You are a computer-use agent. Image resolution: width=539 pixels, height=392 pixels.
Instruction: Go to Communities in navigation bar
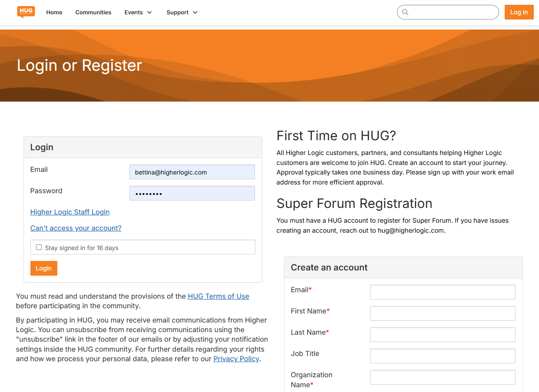(x=93, y=12)
